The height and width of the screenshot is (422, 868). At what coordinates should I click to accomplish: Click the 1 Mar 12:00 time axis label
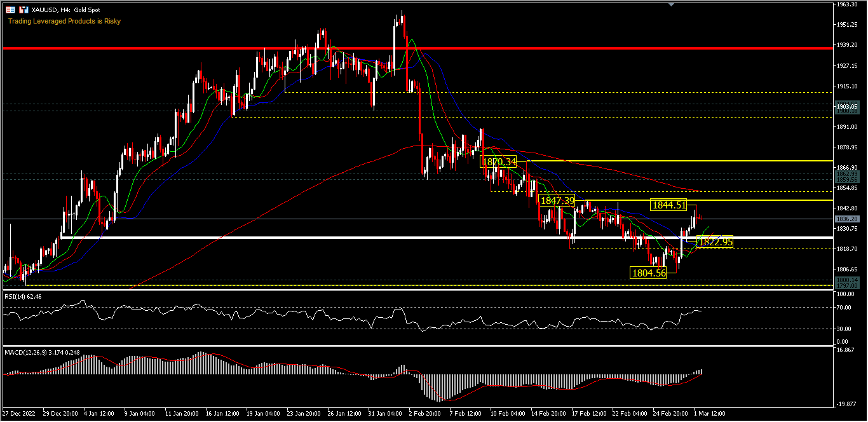(710, 413)
